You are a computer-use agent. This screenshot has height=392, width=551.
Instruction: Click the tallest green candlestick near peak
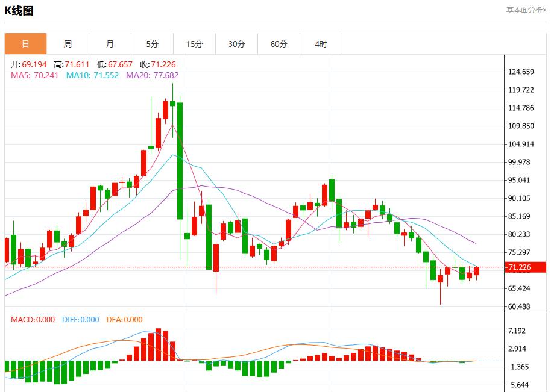tap(180, 160)
